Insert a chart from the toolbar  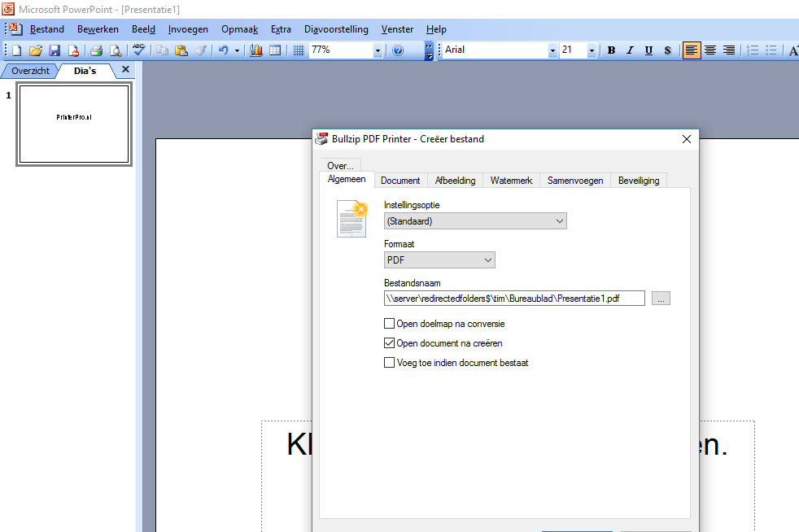255,50
